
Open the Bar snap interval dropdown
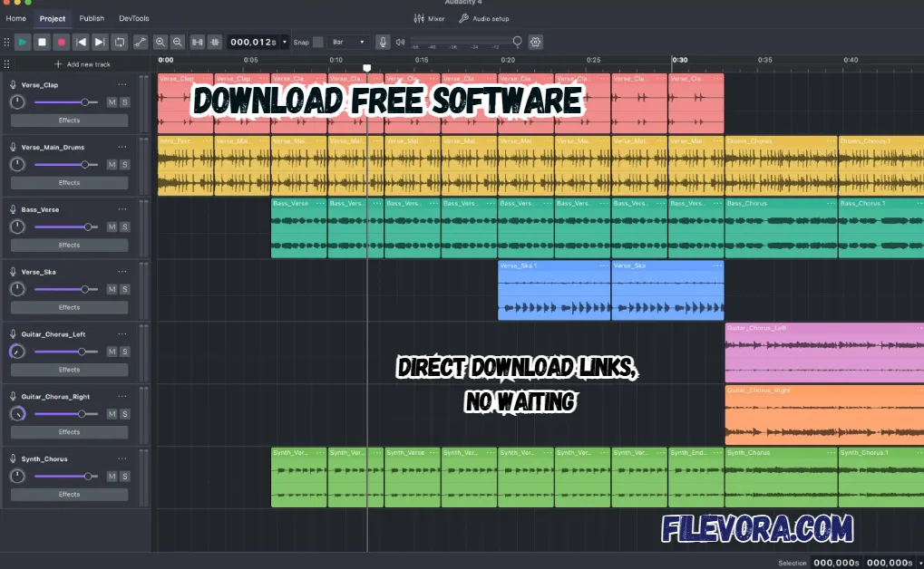coord(346,42)
